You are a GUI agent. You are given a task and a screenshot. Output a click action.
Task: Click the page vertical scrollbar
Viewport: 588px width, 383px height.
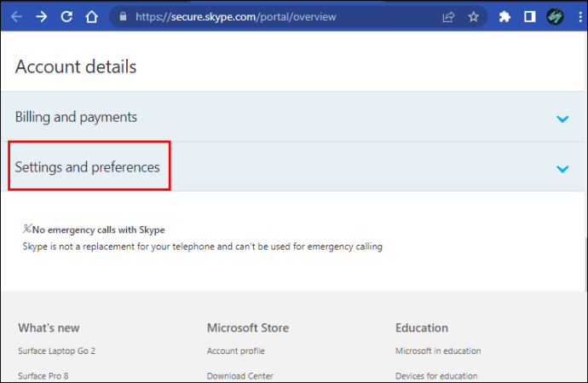point(585,264)
